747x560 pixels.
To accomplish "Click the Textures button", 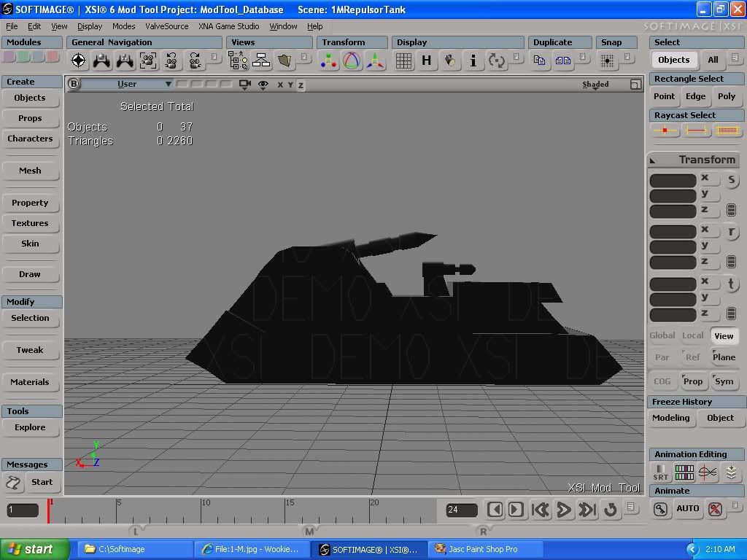I will [x=30, y=223].
